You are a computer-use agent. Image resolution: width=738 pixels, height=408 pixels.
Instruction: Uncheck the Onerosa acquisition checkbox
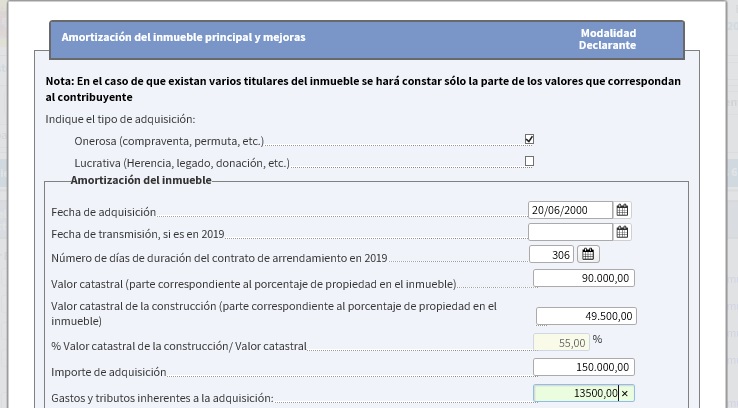click(529, 139)
